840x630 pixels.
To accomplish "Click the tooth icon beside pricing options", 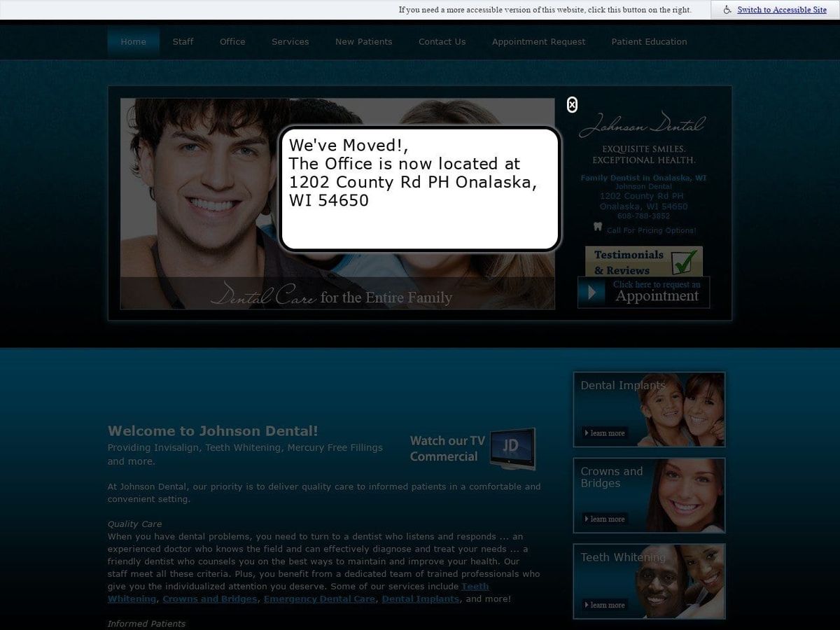I will coord(598,226).
